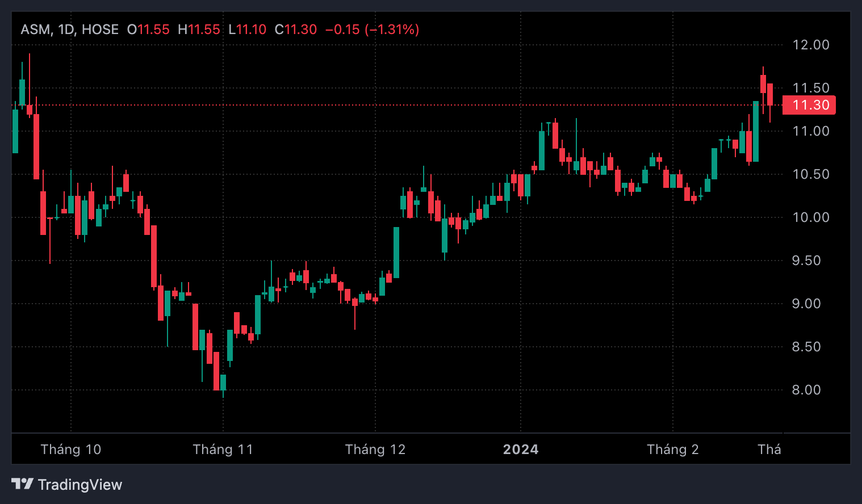Click the change value −0.15 (−1.31%)

click(x=372, y=30)
